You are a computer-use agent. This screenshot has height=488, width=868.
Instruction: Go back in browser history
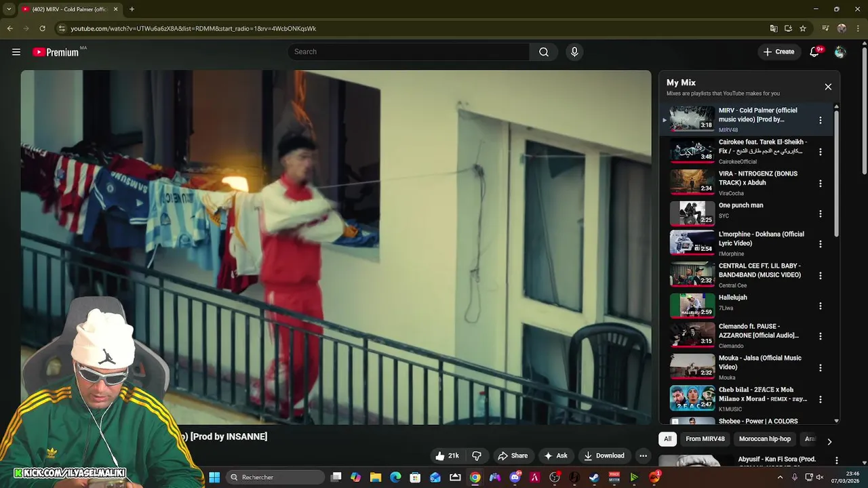[9, 28]
